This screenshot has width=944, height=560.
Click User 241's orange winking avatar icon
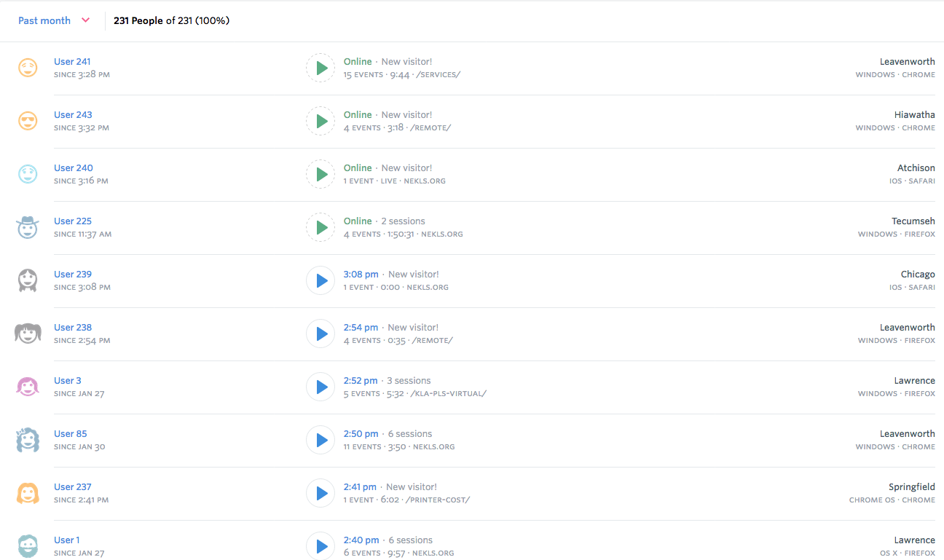click(28, 68)
